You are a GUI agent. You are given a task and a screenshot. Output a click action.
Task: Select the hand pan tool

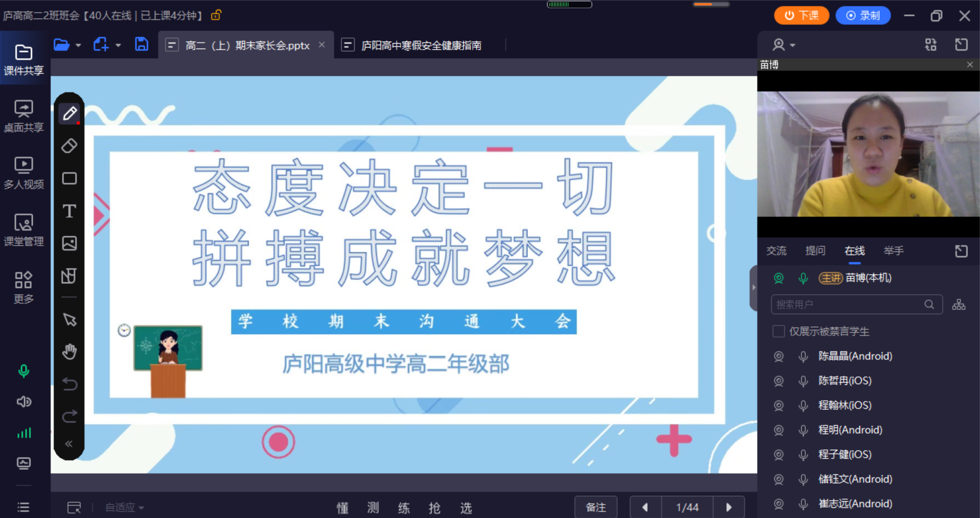70,351
